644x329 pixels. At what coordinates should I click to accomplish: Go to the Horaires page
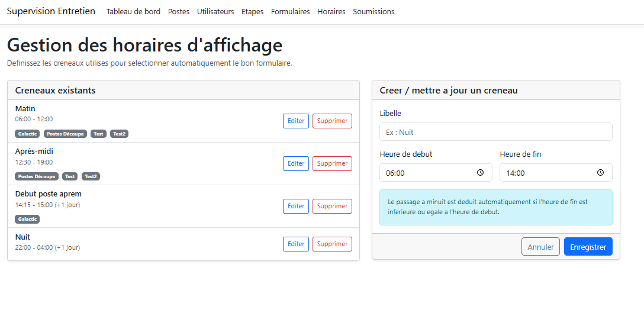[331, 12]
